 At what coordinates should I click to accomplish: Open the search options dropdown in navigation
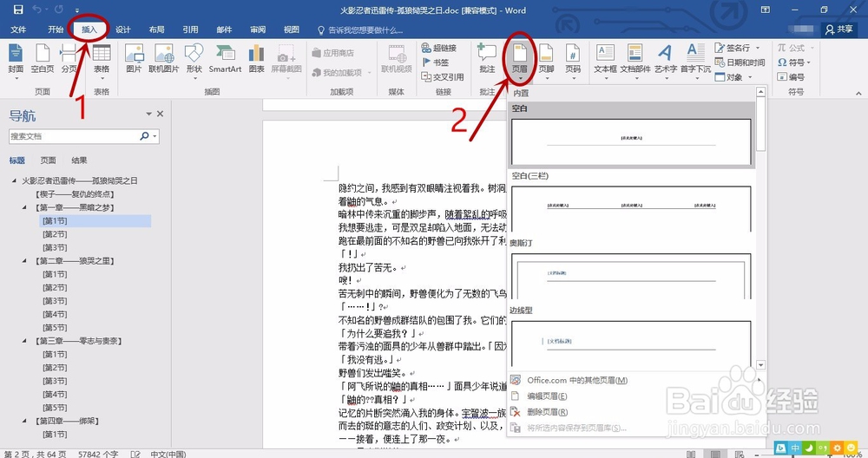[155, 136]
